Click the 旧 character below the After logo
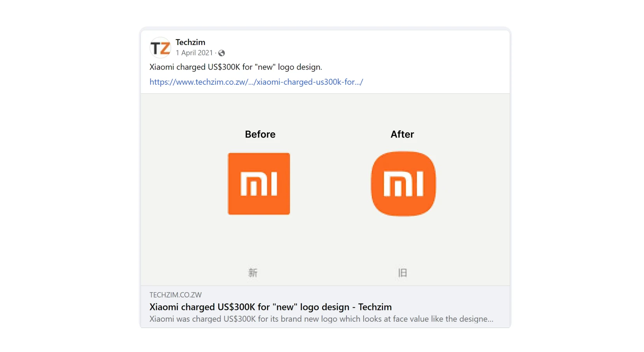The height and width of the screenshot is (352, 644). tap(402, 273)
